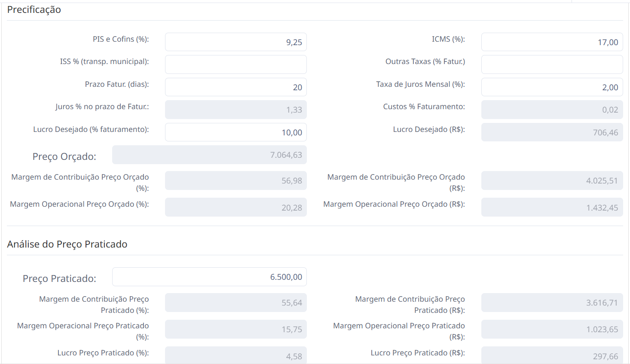Click the Preço Orçado value field

(209, 155)
